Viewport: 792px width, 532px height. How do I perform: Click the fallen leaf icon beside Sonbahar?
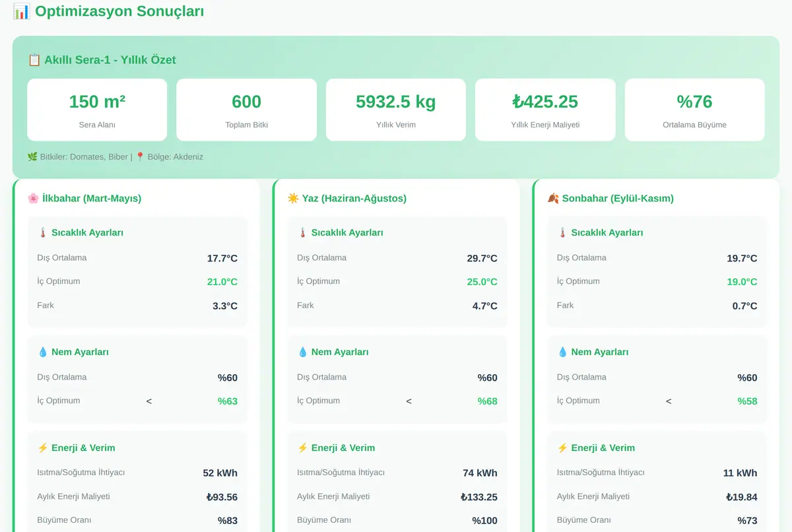[x=553, y=198]
